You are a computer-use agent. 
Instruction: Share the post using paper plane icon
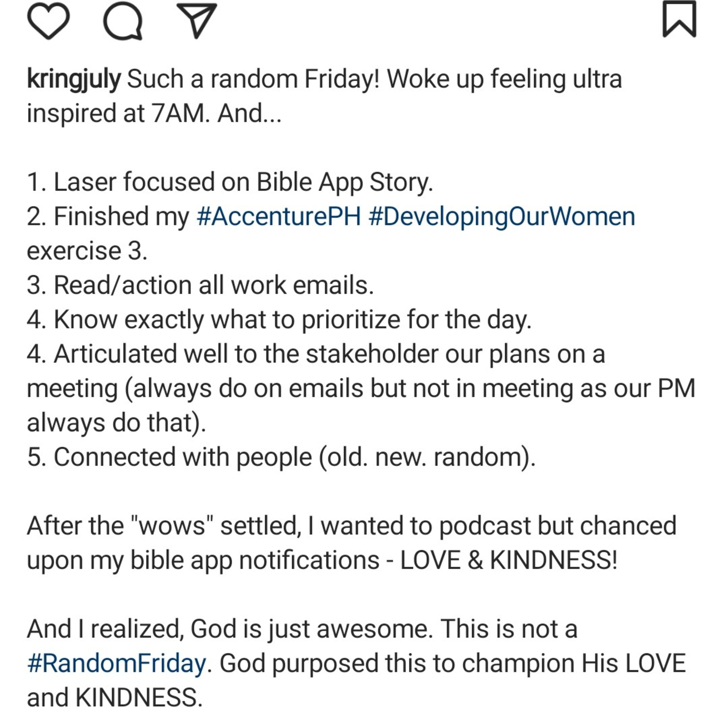click(x=197, y=20)
